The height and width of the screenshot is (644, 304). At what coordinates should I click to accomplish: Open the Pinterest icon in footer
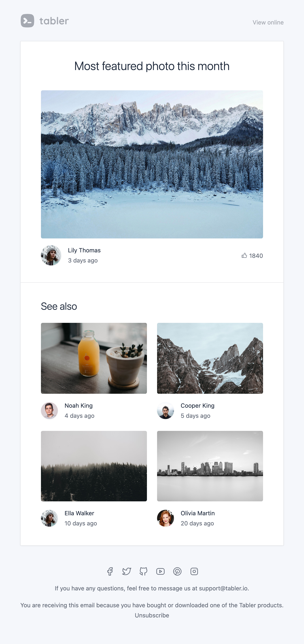point(177,571)
